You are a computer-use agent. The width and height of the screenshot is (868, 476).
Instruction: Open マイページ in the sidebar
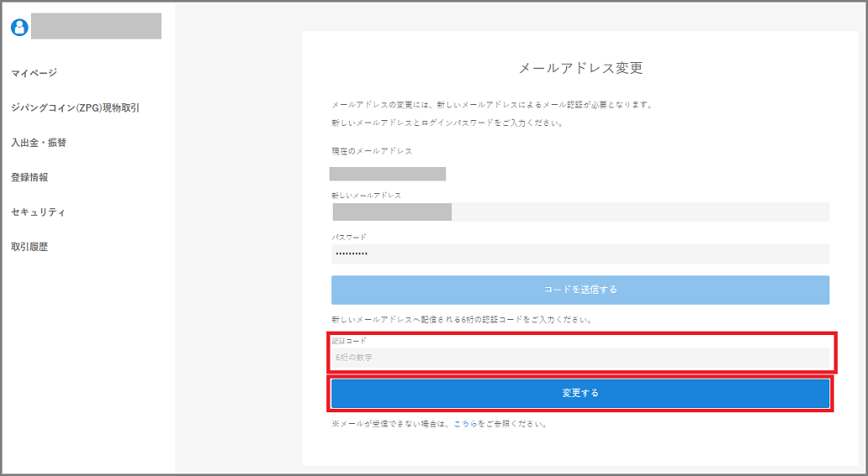(34, 73)
